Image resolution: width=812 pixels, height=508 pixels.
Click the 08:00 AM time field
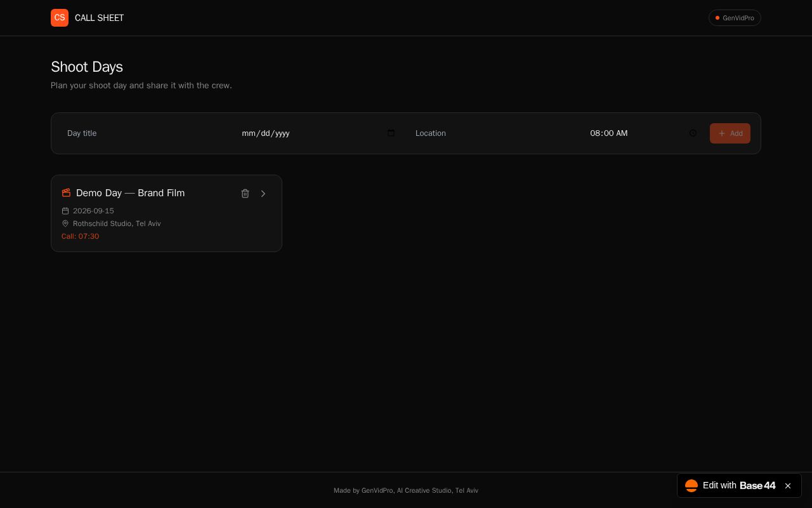click(x=645, y=133)
